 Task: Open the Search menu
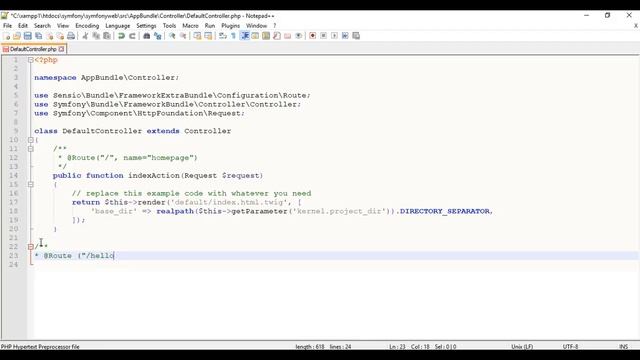42,26
